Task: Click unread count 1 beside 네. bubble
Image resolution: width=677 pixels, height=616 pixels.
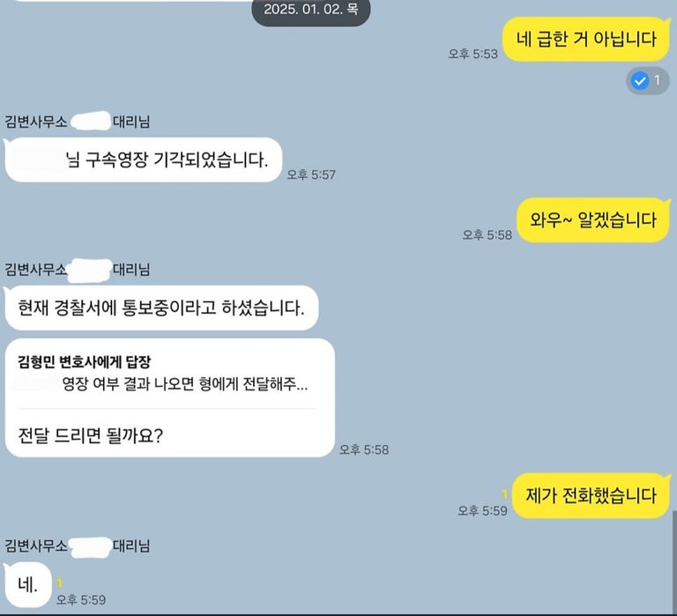Action: pyautogui.click(x=60, y=583)
